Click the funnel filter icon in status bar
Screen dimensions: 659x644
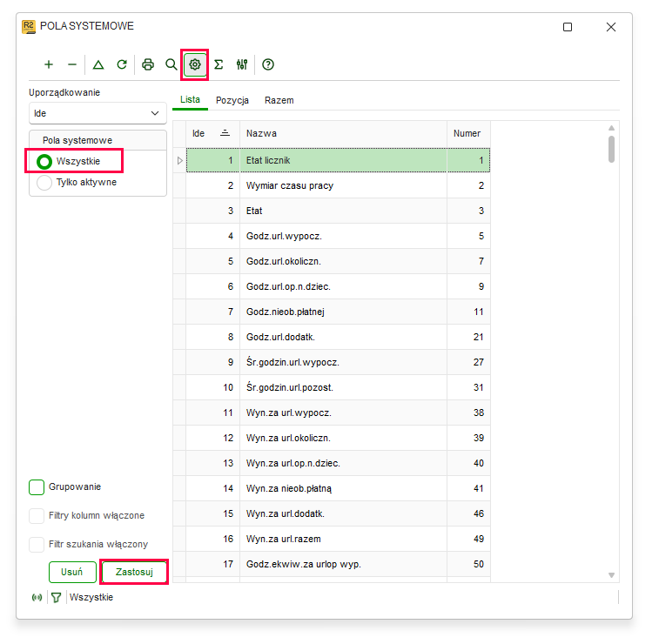pos(57,597)
